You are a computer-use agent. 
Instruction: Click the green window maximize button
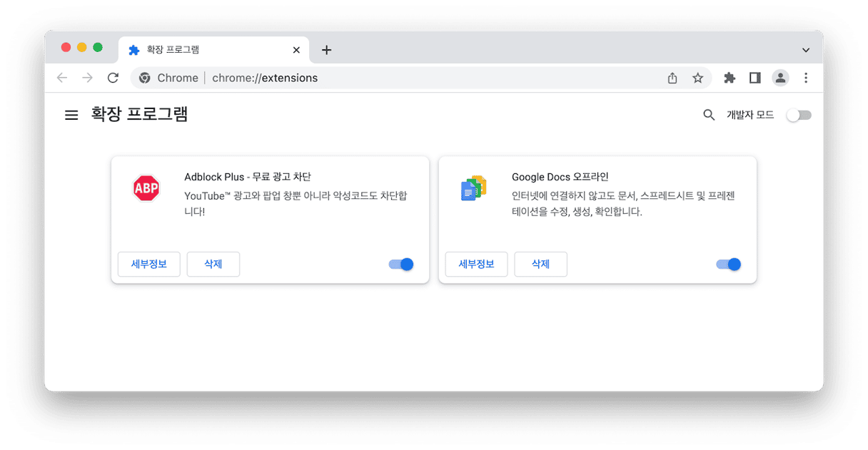(98, 47)
